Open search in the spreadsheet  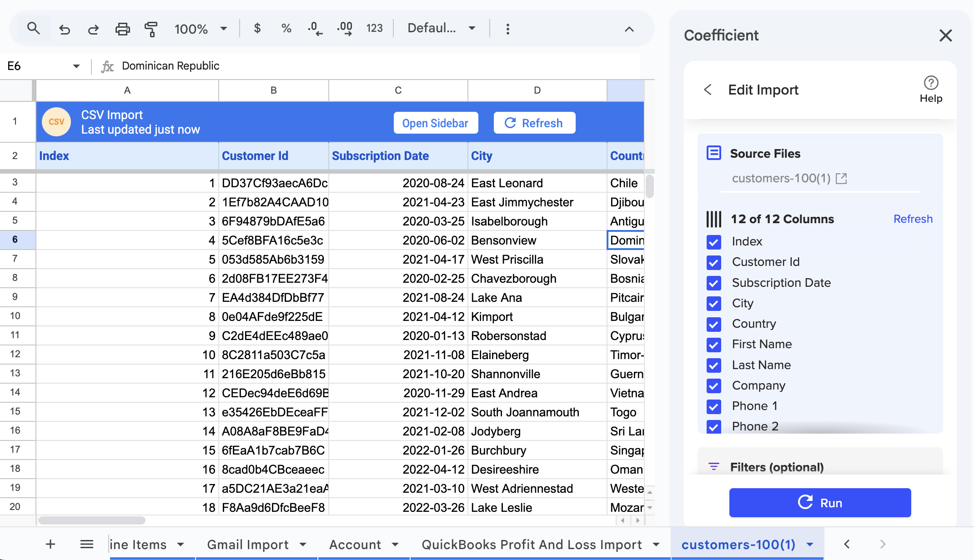(34, 28)
